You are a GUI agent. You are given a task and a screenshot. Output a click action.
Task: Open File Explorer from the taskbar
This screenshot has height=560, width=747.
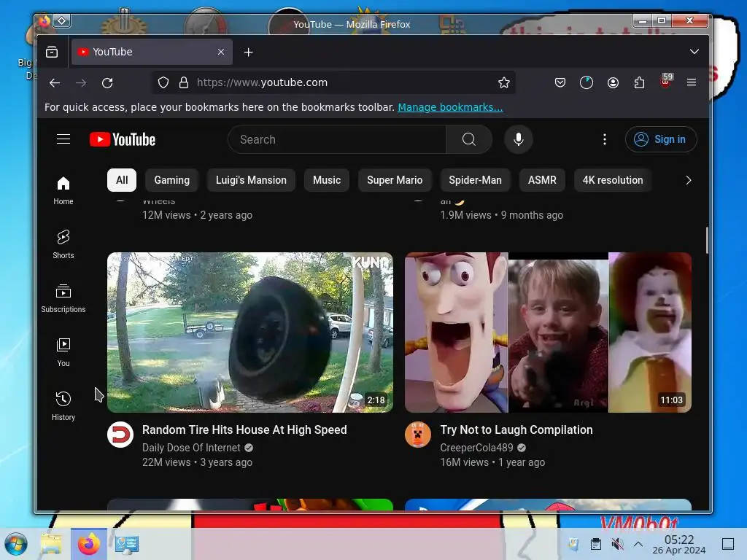click(52, 544)
